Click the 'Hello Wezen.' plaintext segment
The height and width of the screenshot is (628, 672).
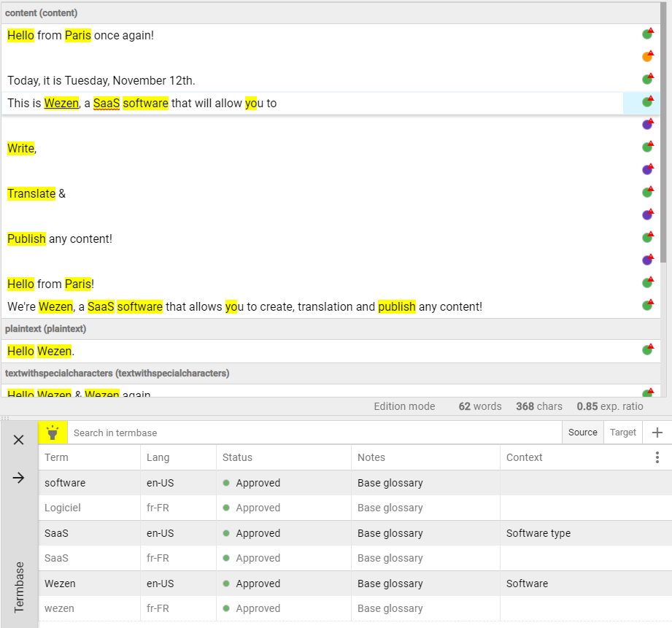pyautogui.click(x=41, y=352)
